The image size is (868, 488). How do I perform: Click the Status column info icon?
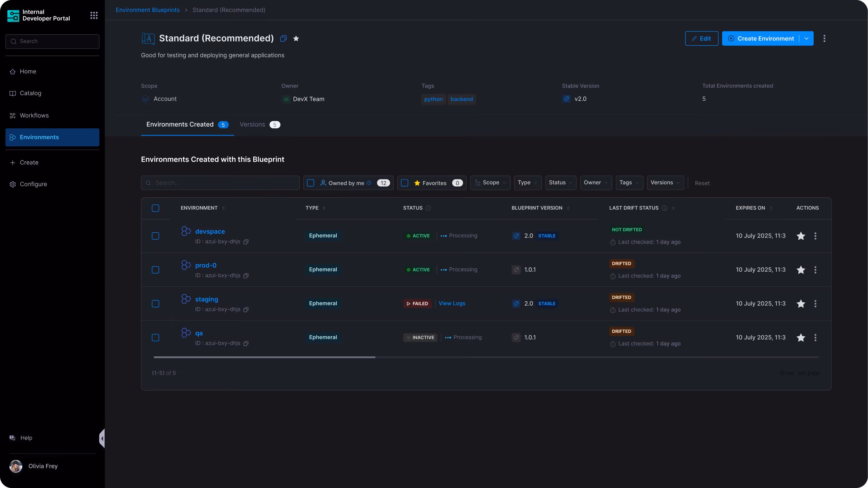pyautogui.click(x=428, y=208)
